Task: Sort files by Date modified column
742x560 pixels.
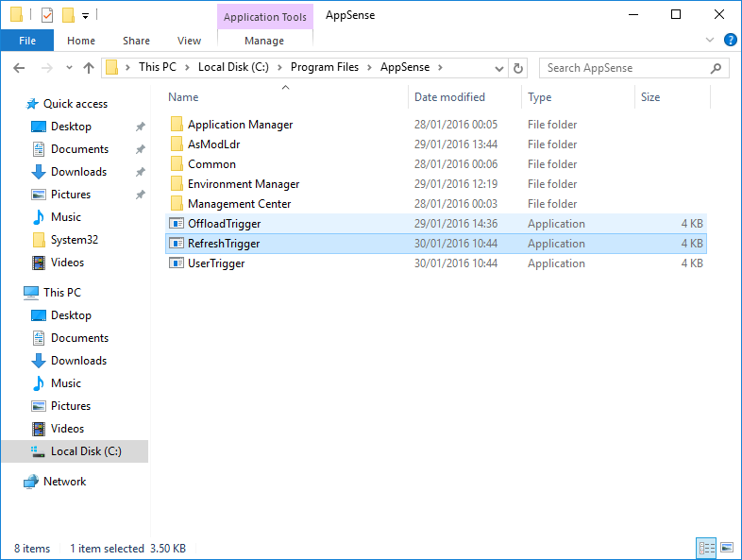Action: [x=449, y=97]
